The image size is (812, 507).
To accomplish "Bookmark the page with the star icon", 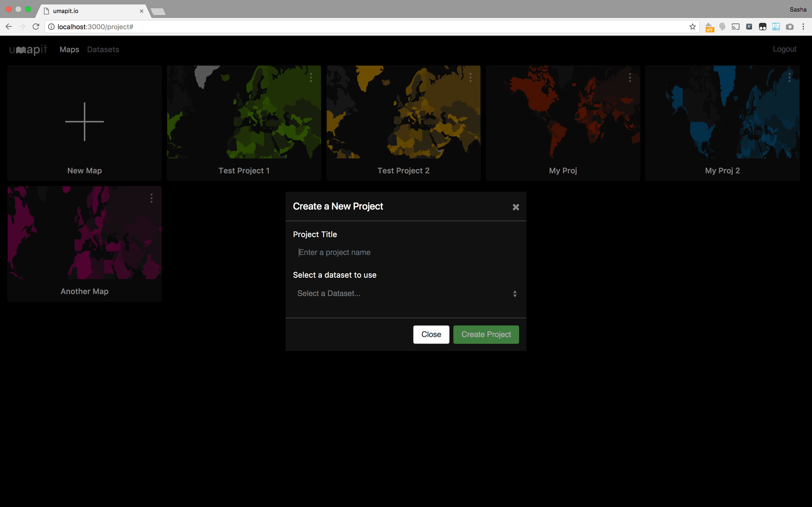I will pos(693,27).
